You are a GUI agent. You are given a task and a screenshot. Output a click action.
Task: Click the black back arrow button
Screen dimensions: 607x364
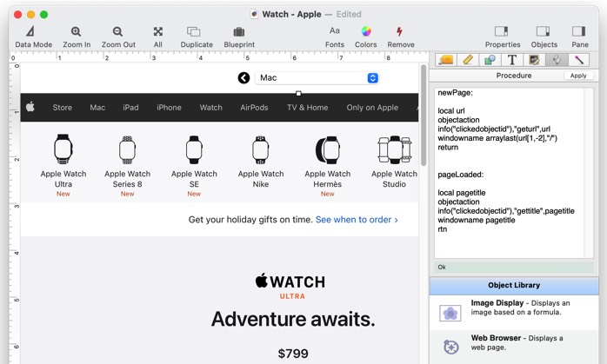tap(243, 77)
